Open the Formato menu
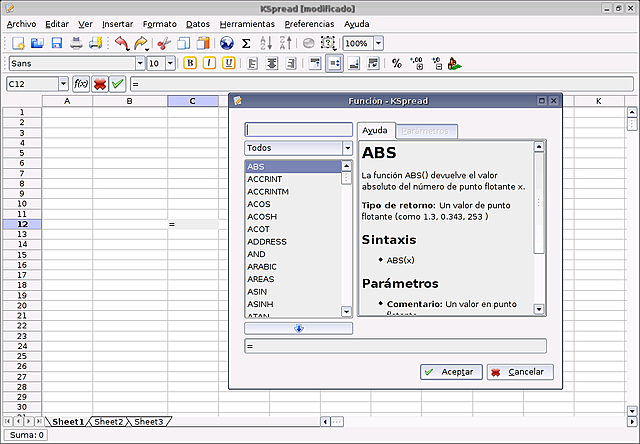 pos(160,24)
